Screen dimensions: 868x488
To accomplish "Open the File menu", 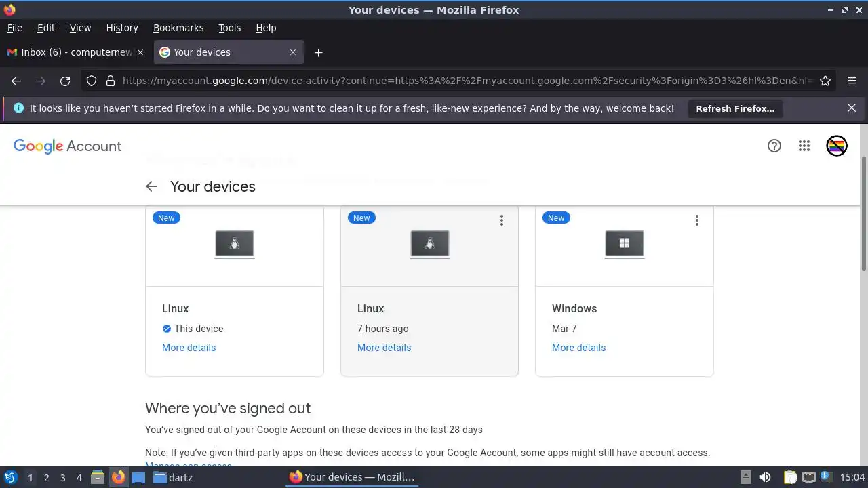I will (x=15, y=28).
